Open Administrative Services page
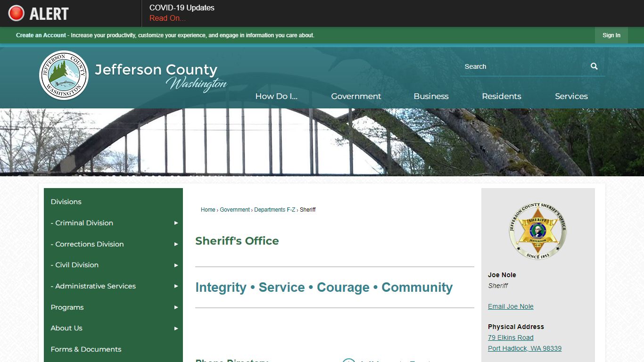Viewport: 644px width, 362px height. click(93, 286)
